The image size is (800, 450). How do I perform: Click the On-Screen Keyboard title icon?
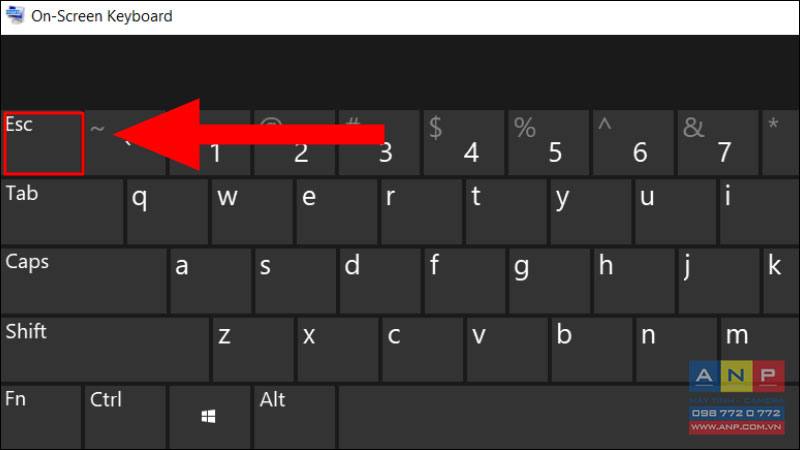pyautogui.click(x=14, y=15)
